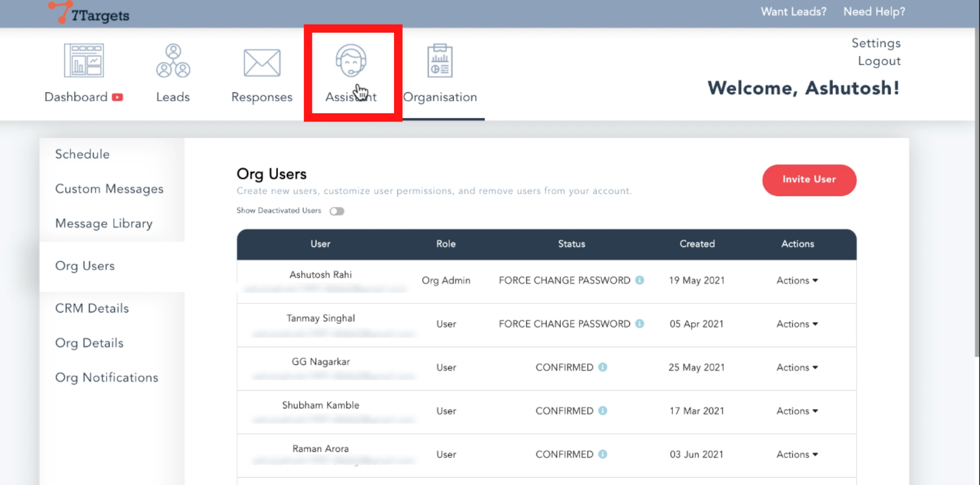This screenshot has height=485, width=980.
Task: Click the red video icon beside Dashboard
Action: click(117, 97)
